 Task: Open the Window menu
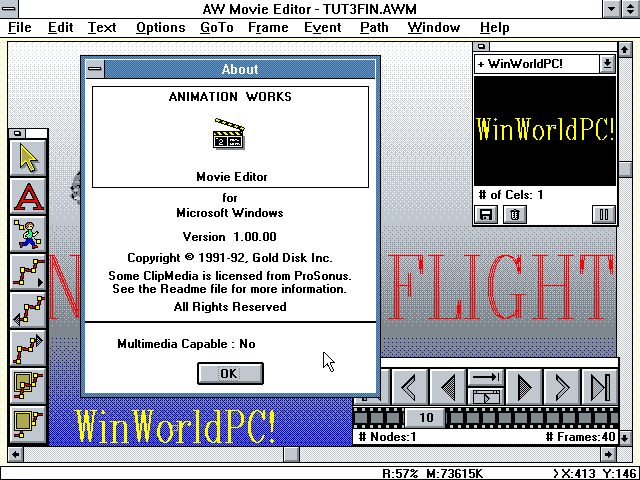pyautogui.click(x=433, y=28)
